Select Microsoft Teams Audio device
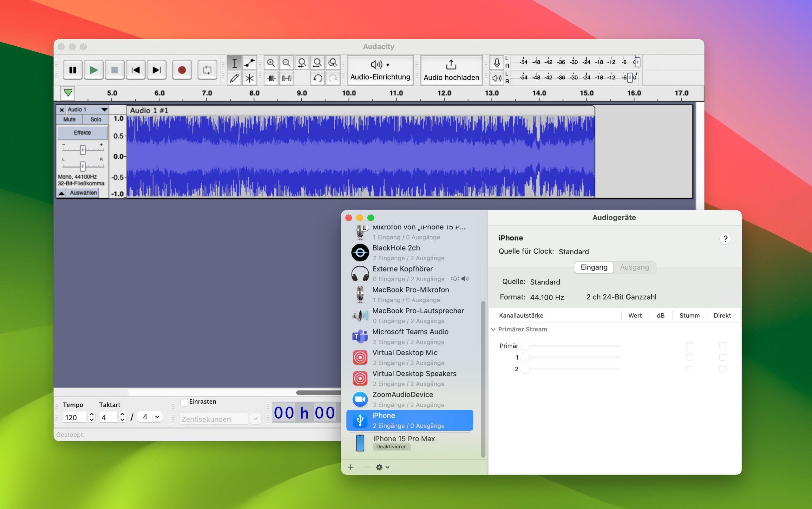The image size is (812, 509). pyautogui.click(x=410, y=337)
